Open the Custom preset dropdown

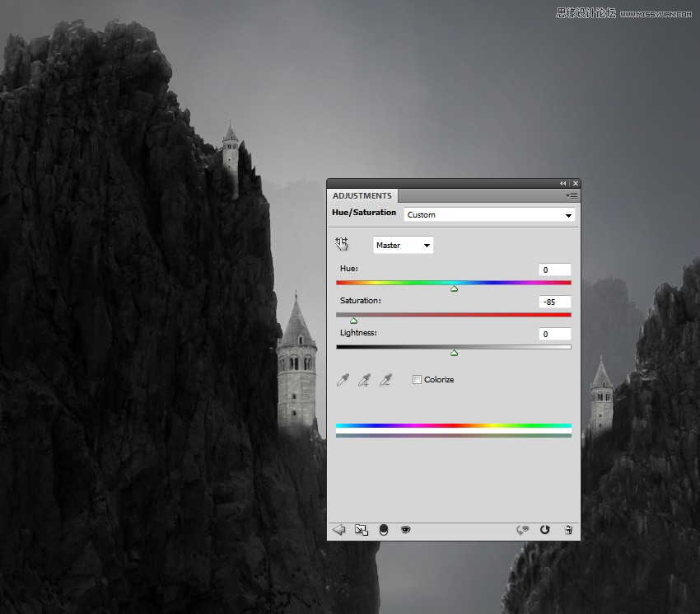489,215
